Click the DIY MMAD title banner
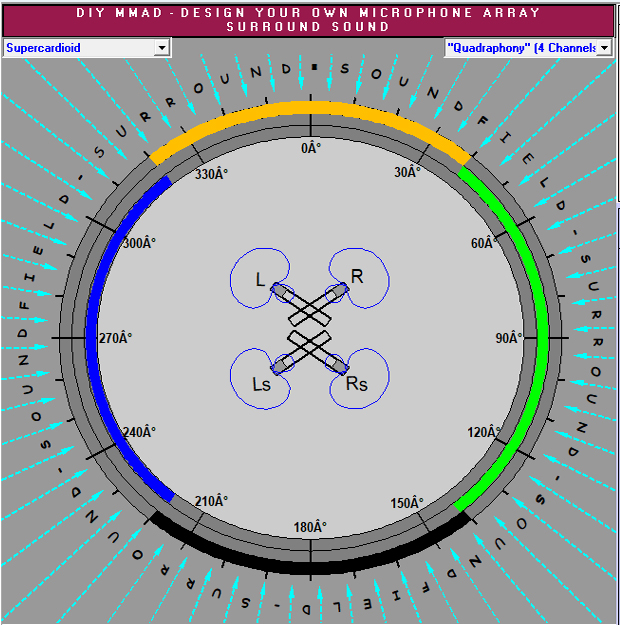Viewport: 620px width, 625px height. 312,20
